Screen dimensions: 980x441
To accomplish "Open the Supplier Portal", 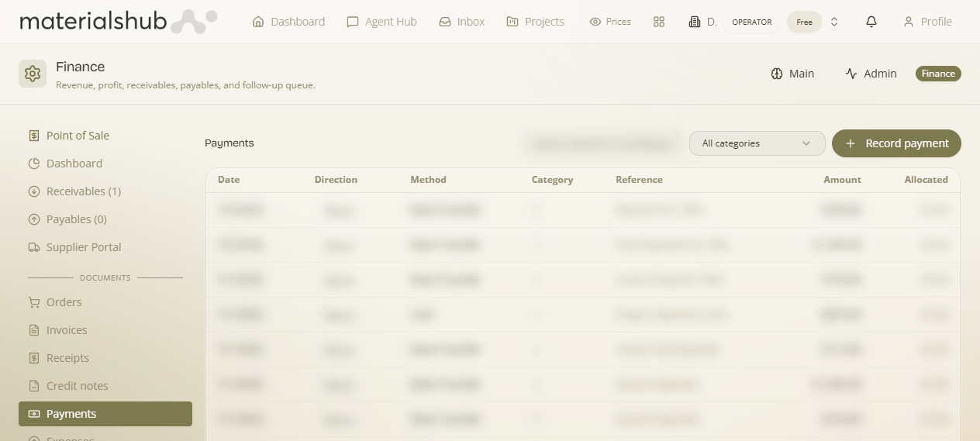I will (105, 247).
